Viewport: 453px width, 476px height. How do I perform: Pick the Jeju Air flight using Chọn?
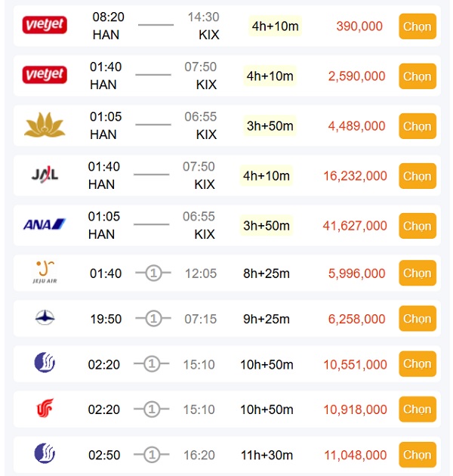click(x=417, y=273)
